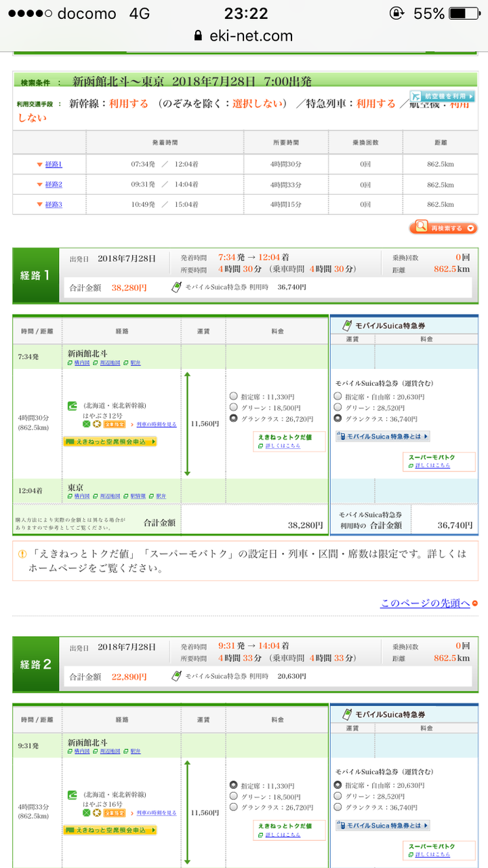The image size is (488, 868).
Task: Select グリーン 18,500円 in route 1
Action: coord(234,408)
